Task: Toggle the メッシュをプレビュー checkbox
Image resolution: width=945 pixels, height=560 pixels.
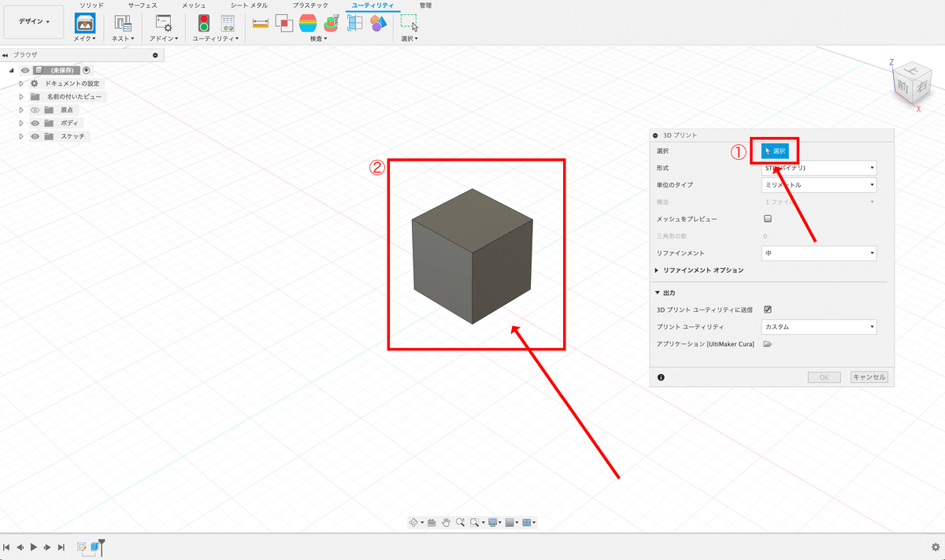Action: click(x=768, y=219)
